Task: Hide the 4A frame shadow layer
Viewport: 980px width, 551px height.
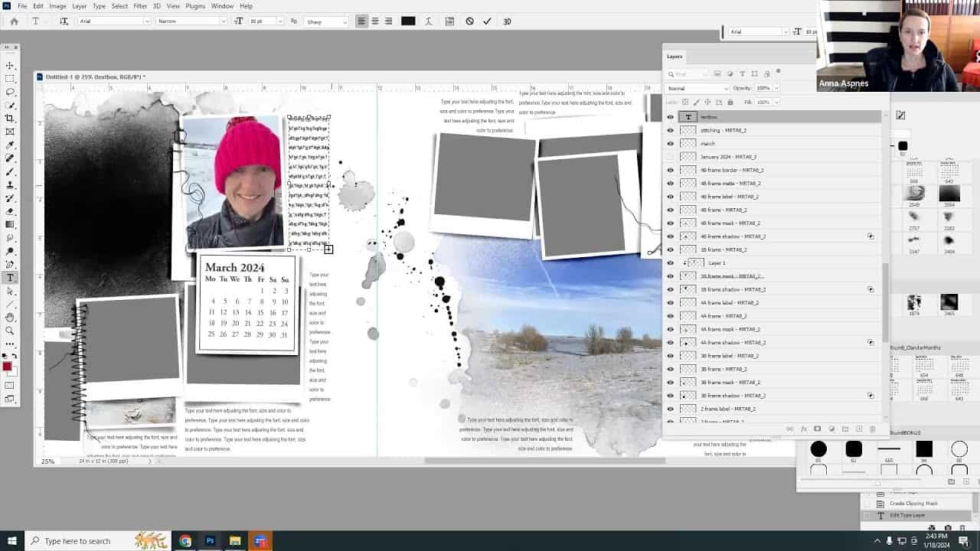Action: click(x=670, y=342)
